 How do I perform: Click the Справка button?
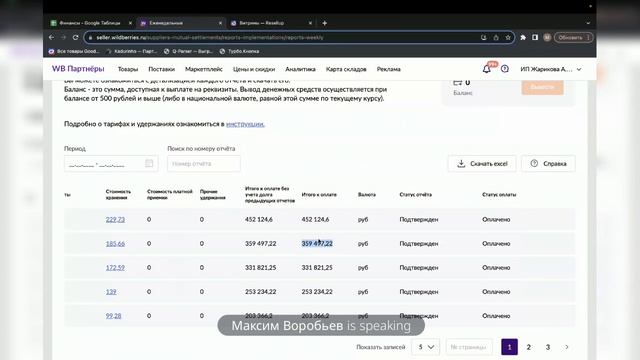point(549,164)
